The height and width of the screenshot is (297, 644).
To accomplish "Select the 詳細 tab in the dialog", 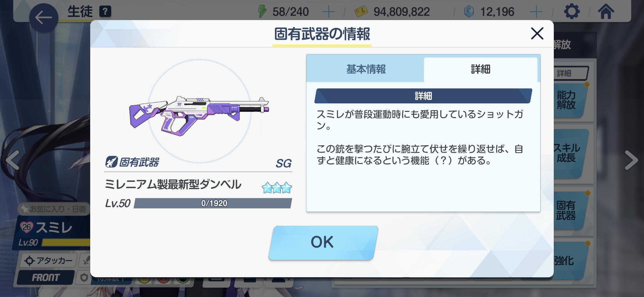I will 481,69.
